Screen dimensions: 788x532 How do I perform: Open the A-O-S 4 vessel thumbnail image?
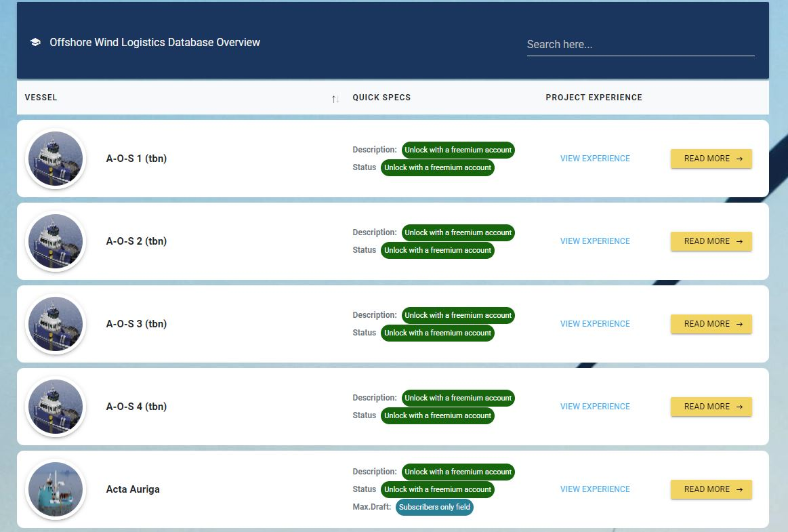(x=56, y=406)
